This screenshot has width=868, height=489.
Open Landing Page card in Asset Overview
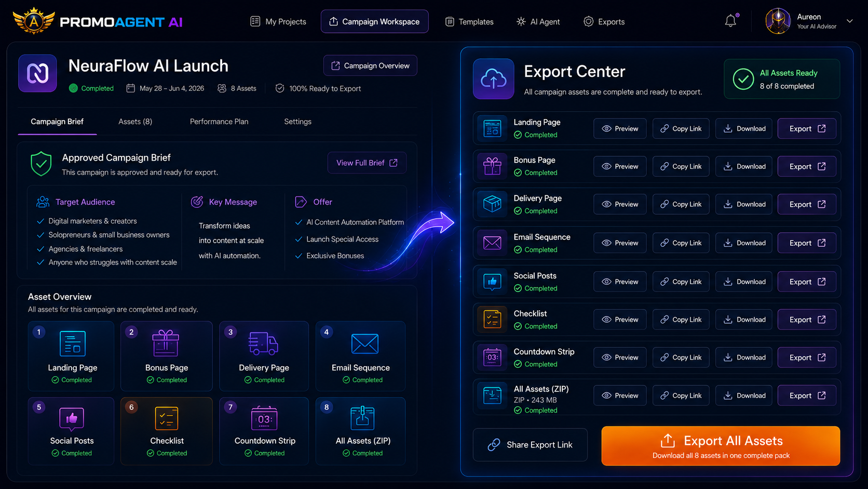[x=71, y=356]
